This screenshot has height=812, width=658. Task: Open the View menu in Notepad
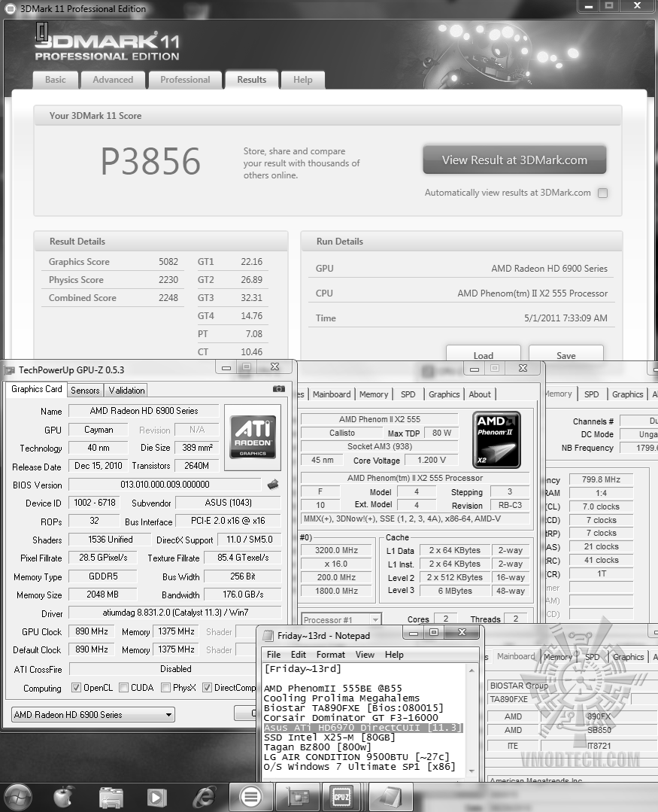coord(365,655)
